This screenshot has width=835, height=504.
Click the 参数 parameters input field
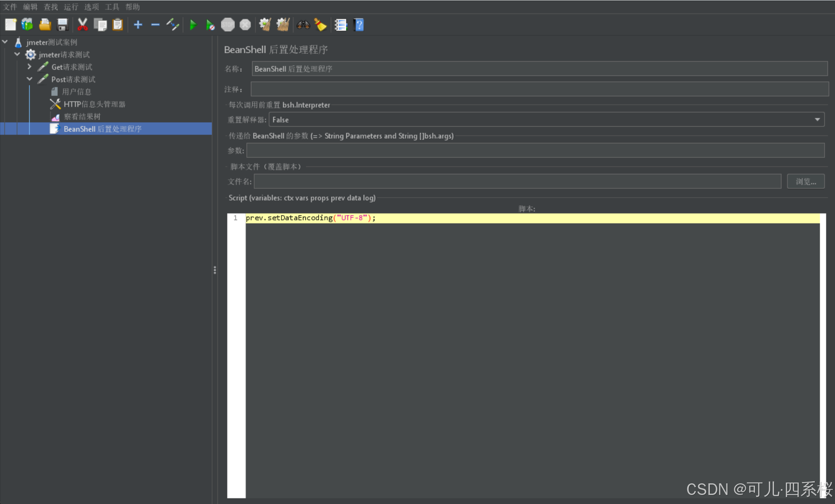[535, 151]
